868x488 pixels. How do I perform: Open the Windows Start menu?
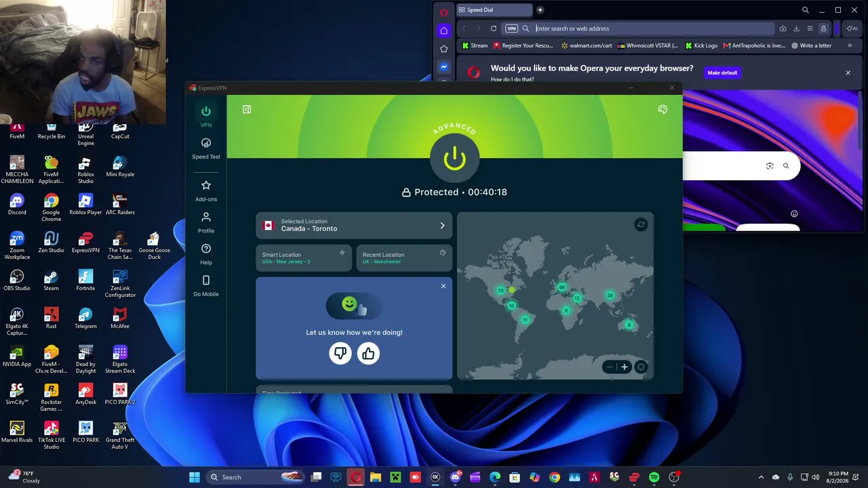[x=195, y=477]
